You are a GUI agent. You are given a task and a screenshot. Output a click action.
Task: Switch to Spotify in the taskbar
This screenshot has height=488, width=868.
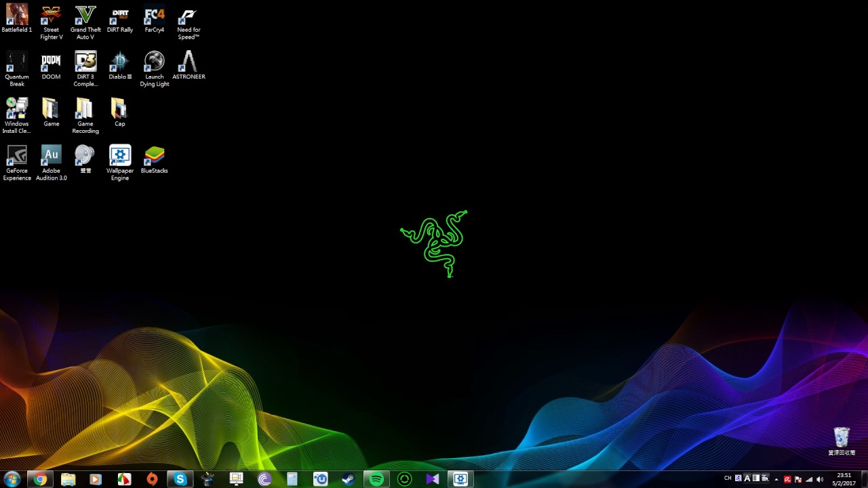pos(376,479)
